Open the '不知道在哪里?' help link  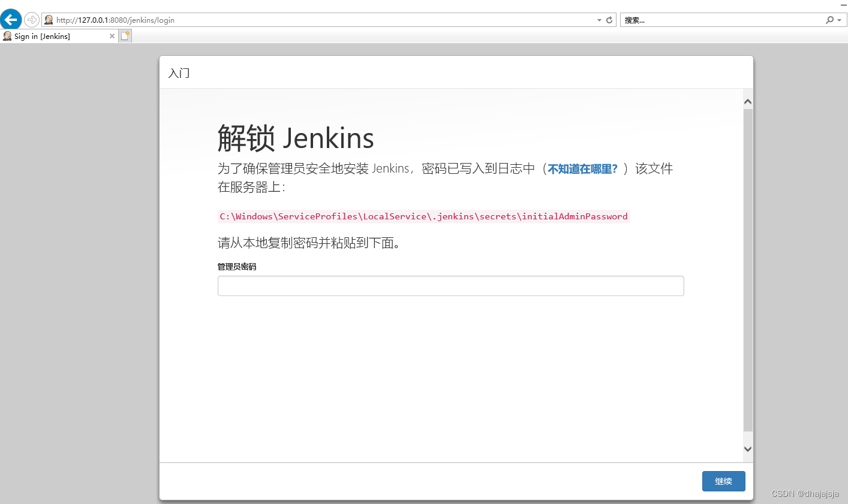coord(582,169)
